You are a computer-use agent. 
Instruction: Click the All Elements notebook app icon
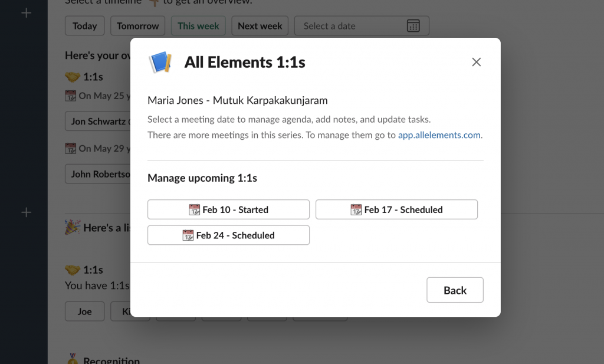[160, 62]
